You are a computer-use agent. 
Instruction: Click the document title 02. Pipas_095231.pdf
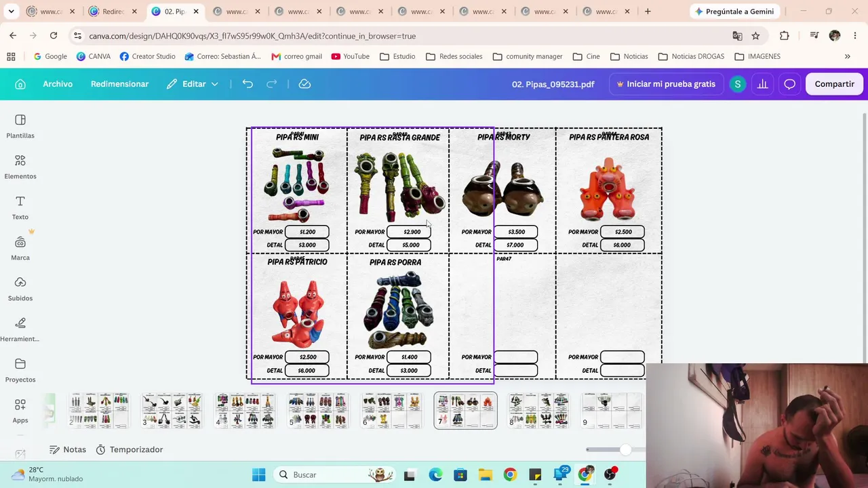[553, 84]
